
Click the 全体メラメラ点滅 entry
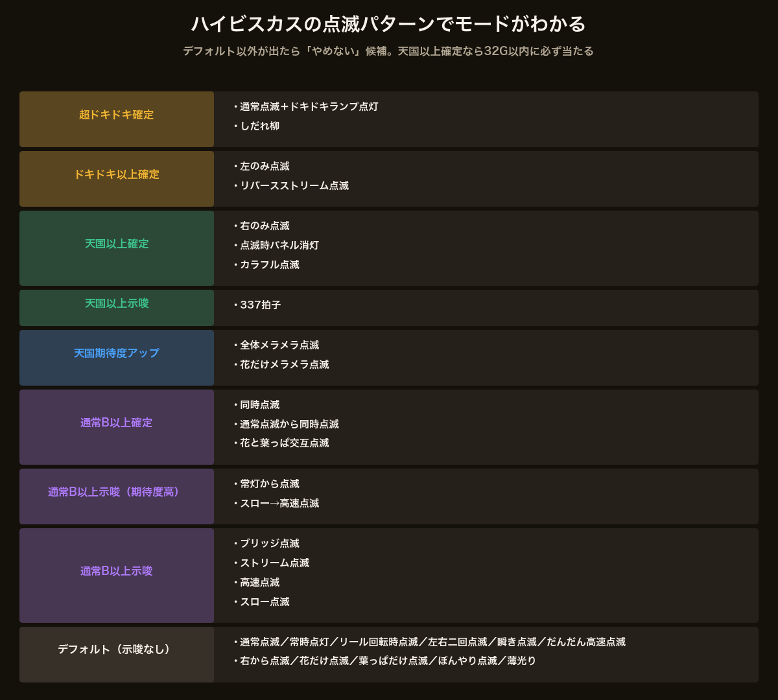[x=276, y=345]
